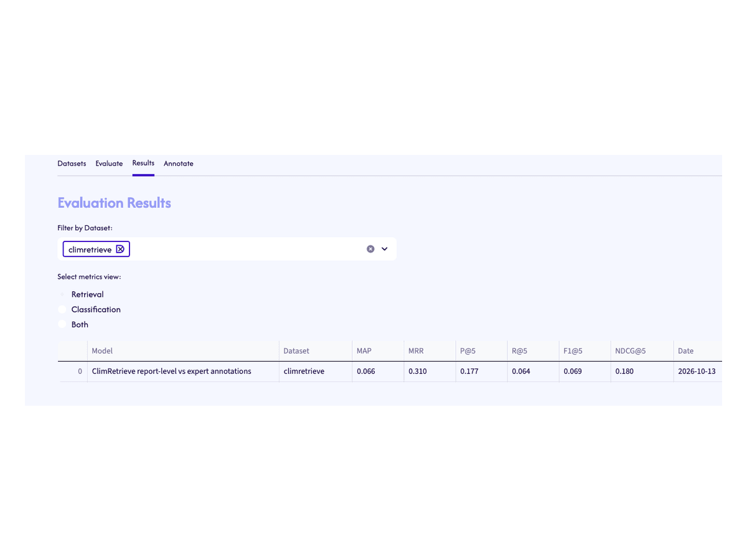Sort by the Dataset column header
Screen dimensions: 747x560
click(x=316, y=351)
